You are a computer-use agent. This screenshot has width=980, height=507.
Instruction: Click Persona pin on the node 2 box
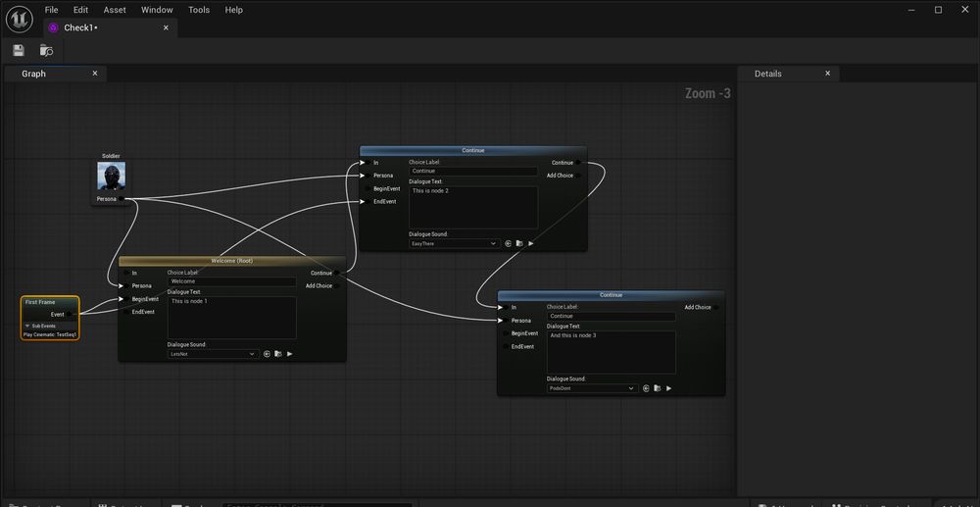click(367, 175)
